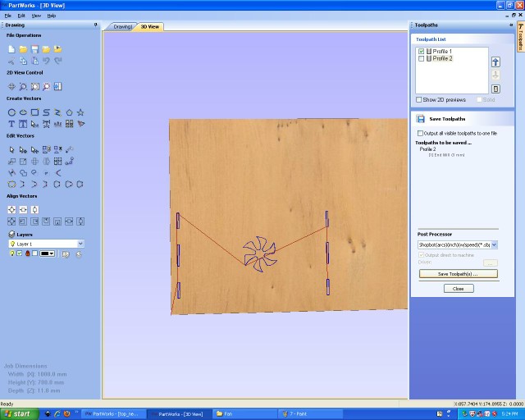Toggle layer lightbulb visibility icon below Layer 1
Screen dimensions: 525x420
point(12,253)
